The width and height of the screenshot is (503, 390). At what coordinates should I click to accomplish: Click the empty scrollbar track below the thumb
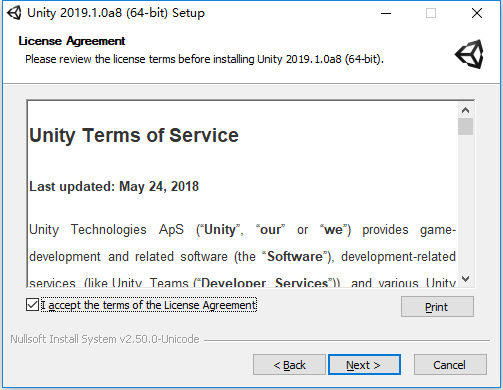tap(465, 203)
